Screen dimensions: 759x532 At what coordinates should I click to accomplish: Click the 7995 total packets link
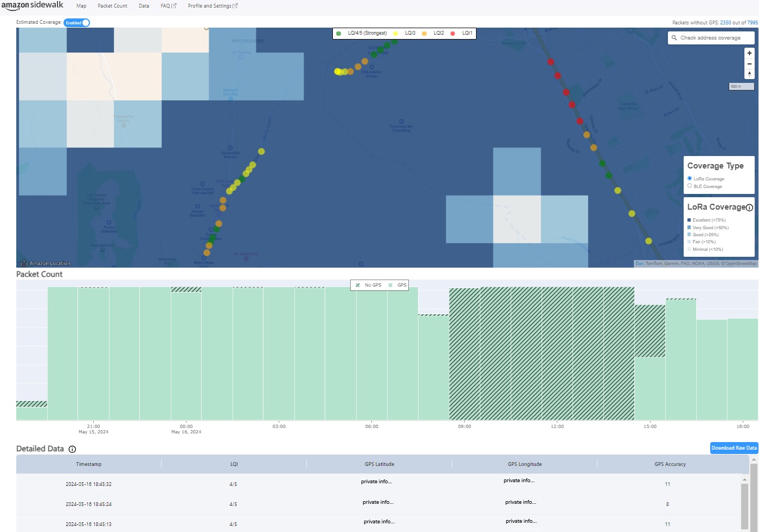coord(752,23)
